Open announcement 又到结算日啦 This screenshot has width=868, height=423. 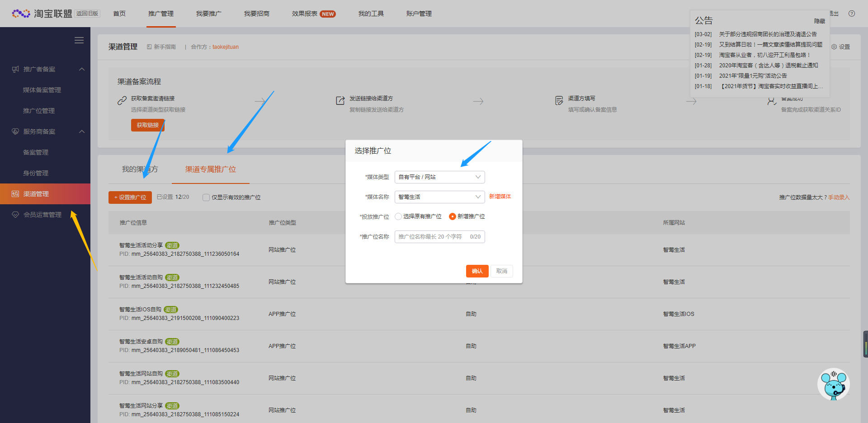[x=770, y=45]
